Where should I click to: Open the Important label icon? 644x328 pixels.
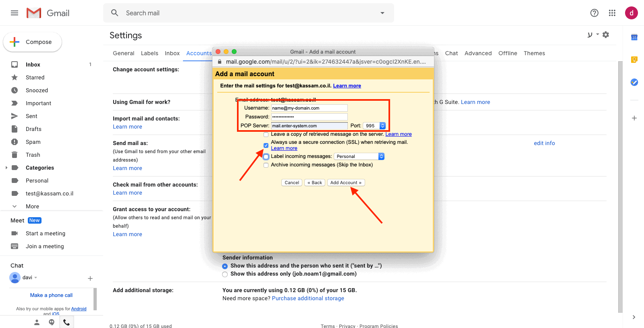[15, 103]
